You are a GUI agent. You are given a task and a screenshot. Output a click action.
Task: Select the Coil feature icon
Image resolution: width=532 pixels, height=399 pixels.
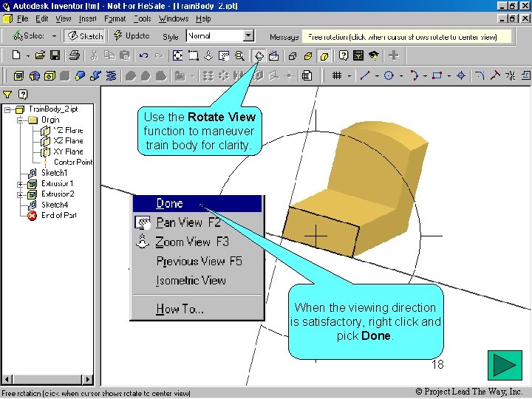pyautogui.click(x=111, y=75)
